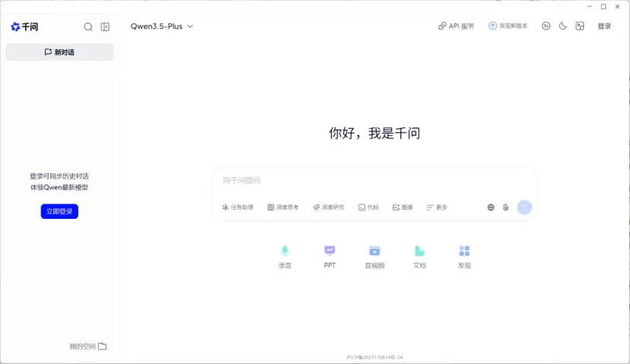The height and width of the screenshot is (364, 630).
Task: Close the Qianwen window
Action: pyautogui.click(x=618, y=6)
